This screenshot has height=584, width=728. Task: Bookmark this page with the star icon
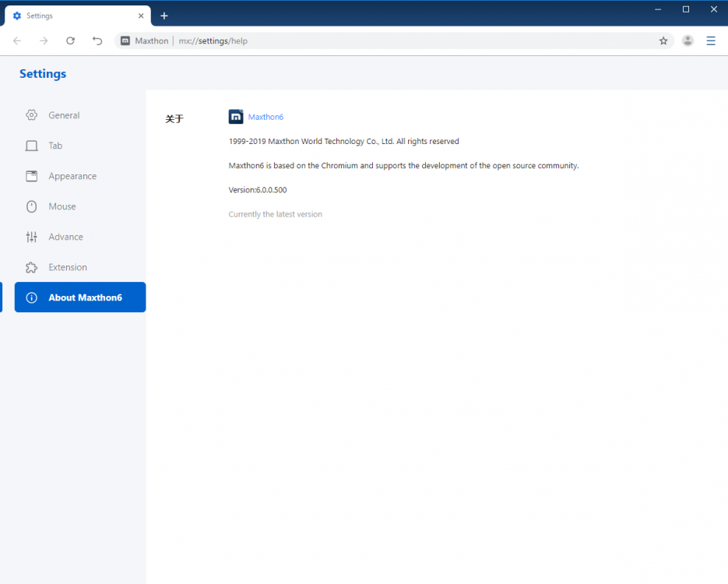tap(663, 40)
